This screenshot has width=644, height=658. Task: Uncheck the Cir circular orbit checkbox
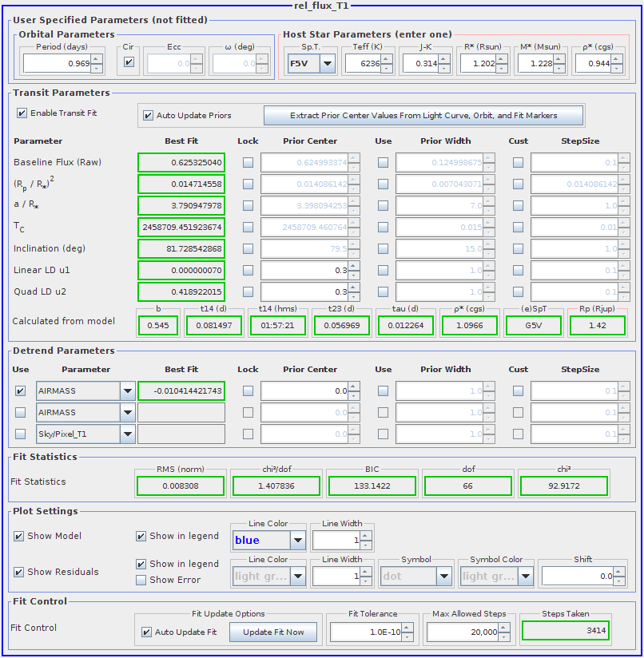click(129, 62)
